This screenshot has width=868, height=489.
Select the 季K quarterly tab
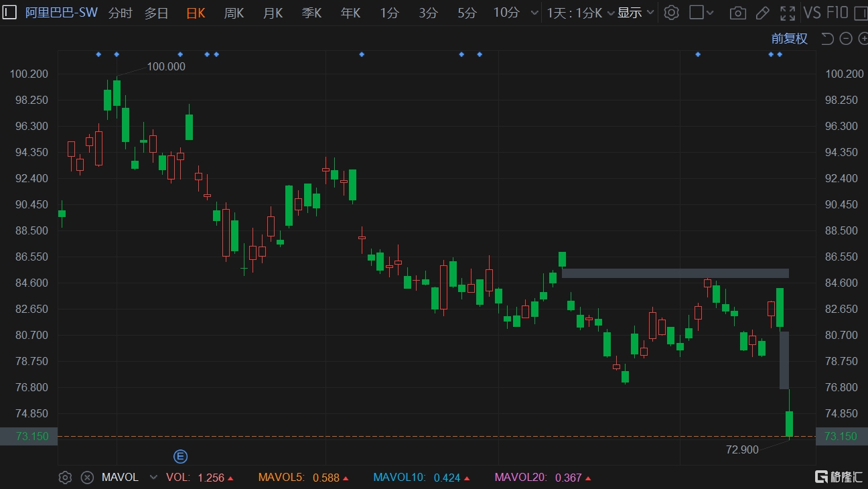point(311,13)
